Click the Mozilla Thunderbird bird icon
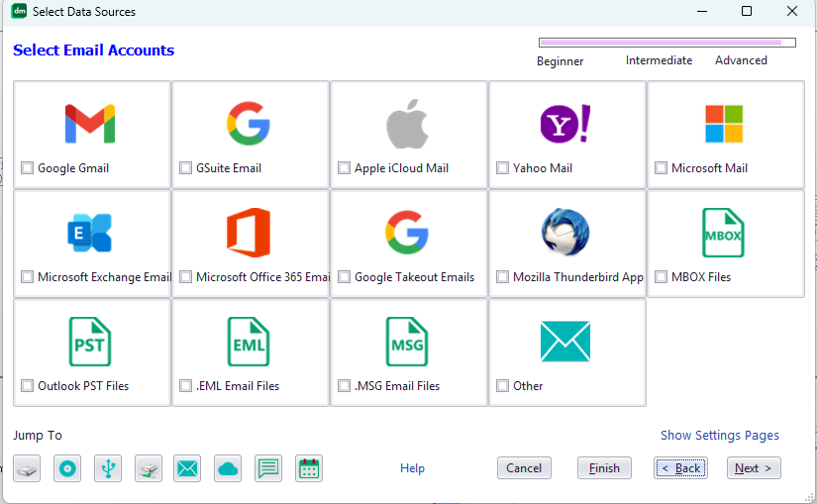 pos(565,233)
